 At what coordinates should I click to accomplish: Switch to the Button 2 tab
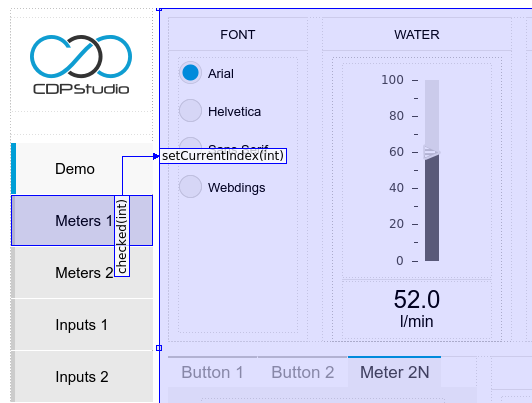pos(303,372)
